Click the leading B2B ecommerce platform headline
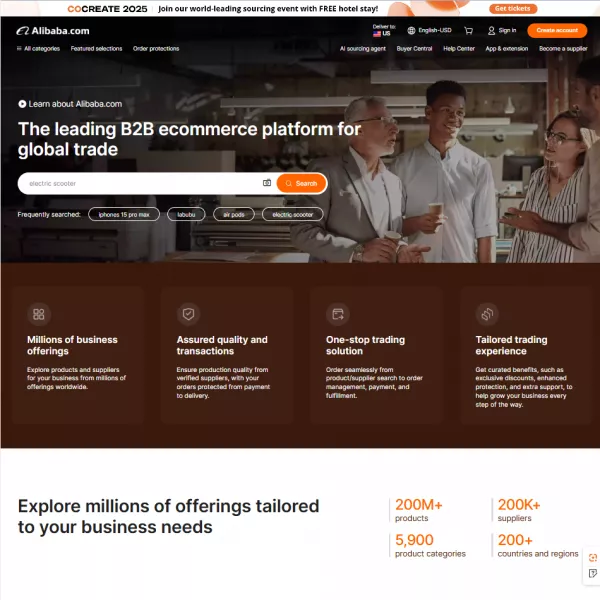Viewport: 600px width, 600px height. coord(189,139)
